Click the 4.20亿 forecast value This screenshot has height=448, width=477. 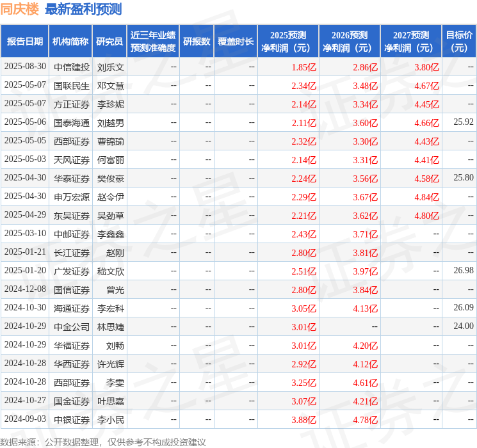(365, 346)
